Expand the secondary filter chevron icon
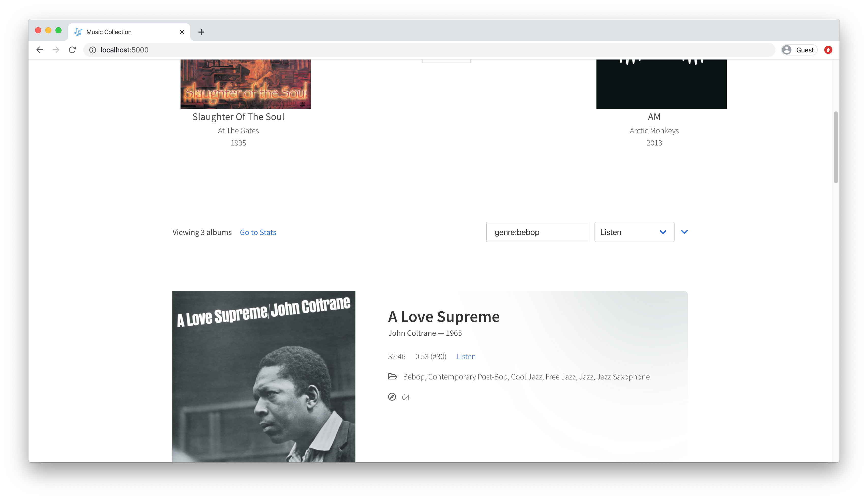The image size is (868, 500). click(685, 231)
